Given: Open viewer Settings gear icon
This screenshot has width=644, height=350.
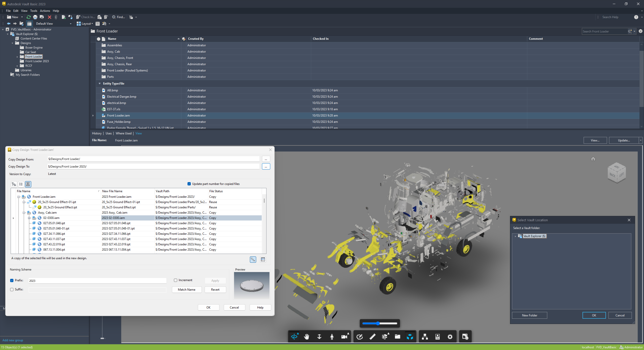Looking at the screenshot, I should click(450, 336).
